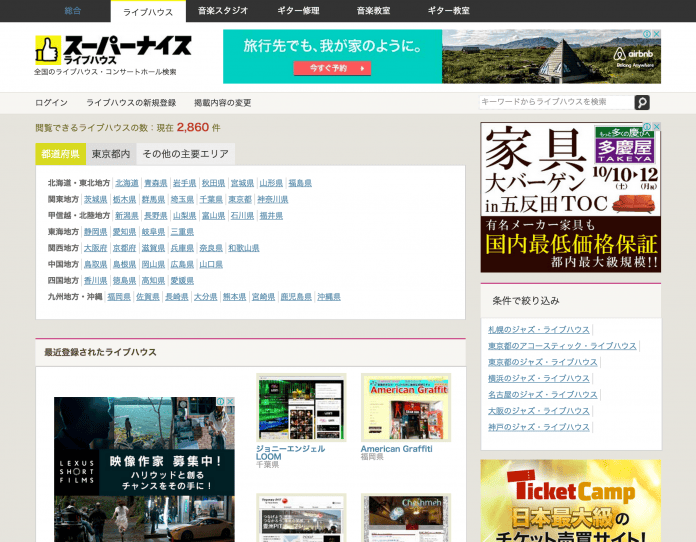Image resolution: width=696 pixels, height=542 pixels.
Task: Close the Lexus Short Films ad
Action: click(230, 401)
